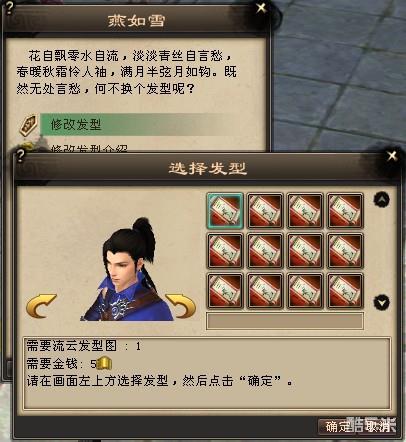The width and height of the screenshot is (406, 442).
Task: Click the empty bar beneath hairstyle grid
Action: (285, 321)
